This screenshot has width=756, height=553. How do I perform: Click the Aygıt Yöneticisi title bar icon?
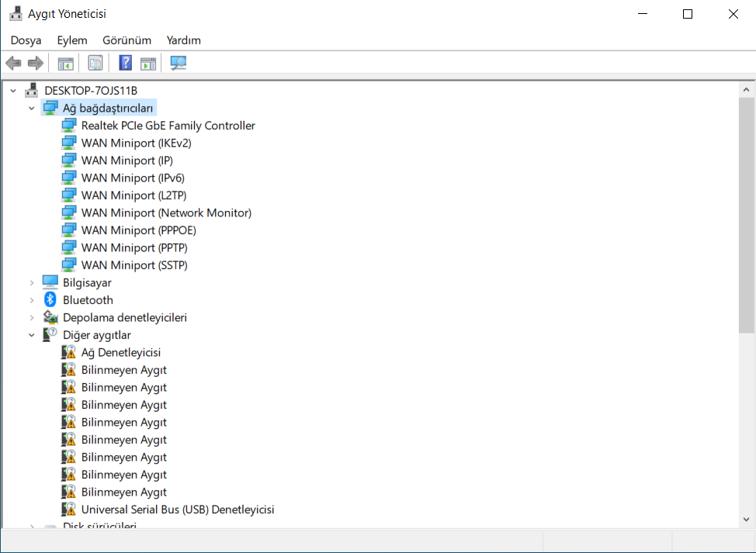click(x=16, y=13)
